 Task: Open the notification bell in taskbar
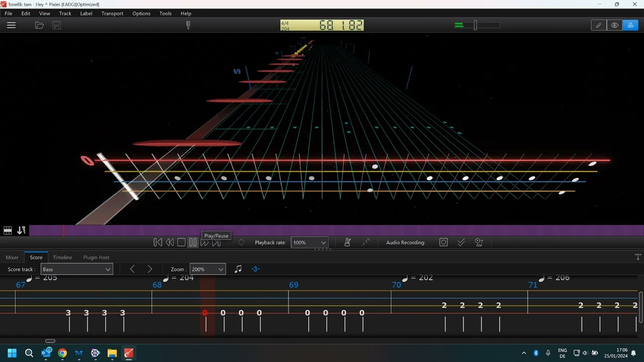633,353
